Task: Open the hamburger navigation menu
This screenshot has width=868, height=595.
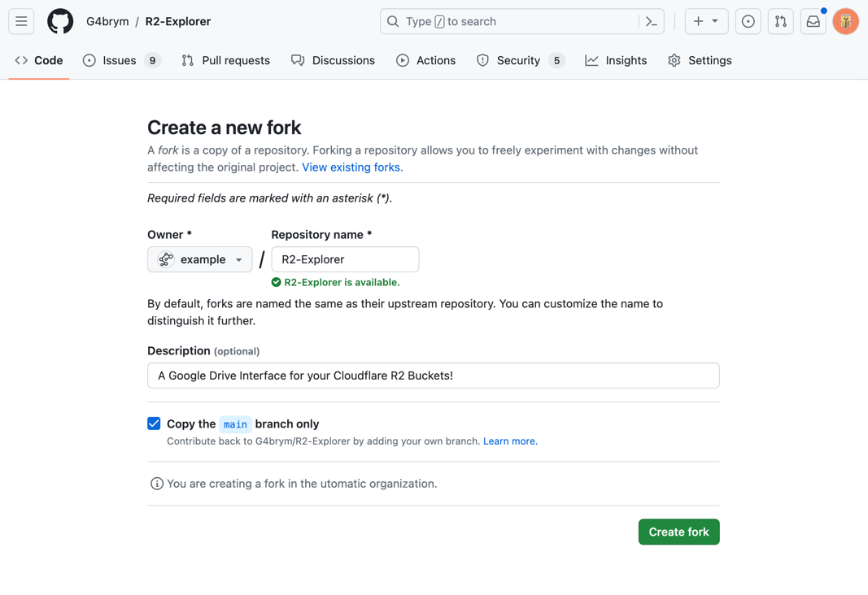Action: tap(22, 22)
